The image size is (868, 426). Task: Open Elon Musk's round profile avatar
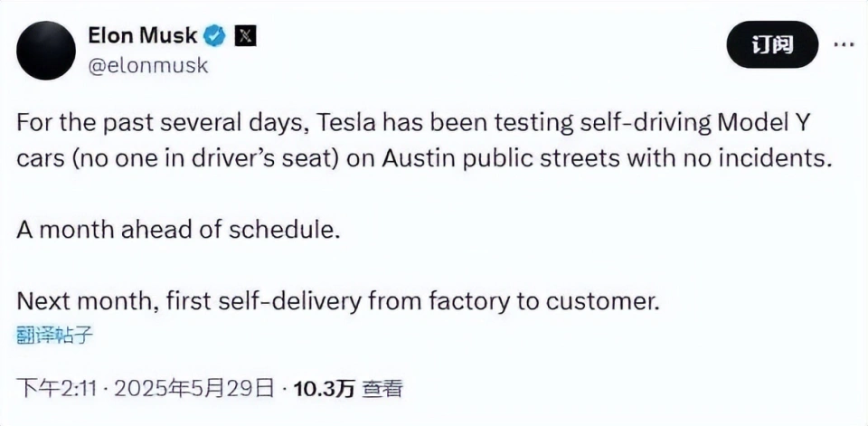click(x=46, y=51)
